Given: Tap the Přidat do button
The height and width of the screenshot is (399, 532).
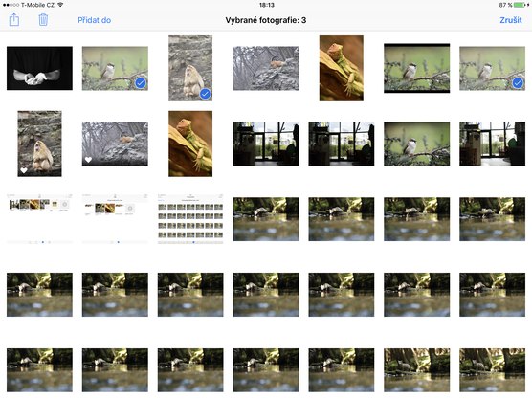Looking at the screenshot, I should (95, 20).
